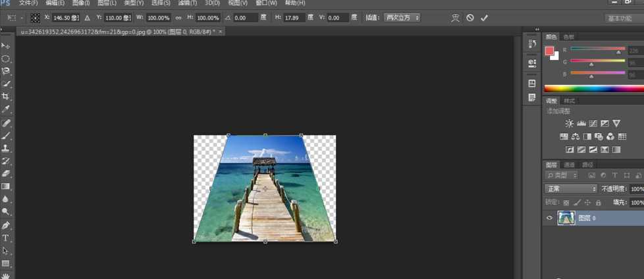Hide layer 图层 0 with eye icon
Screen dimensions: 644x279
coord(550,218)
